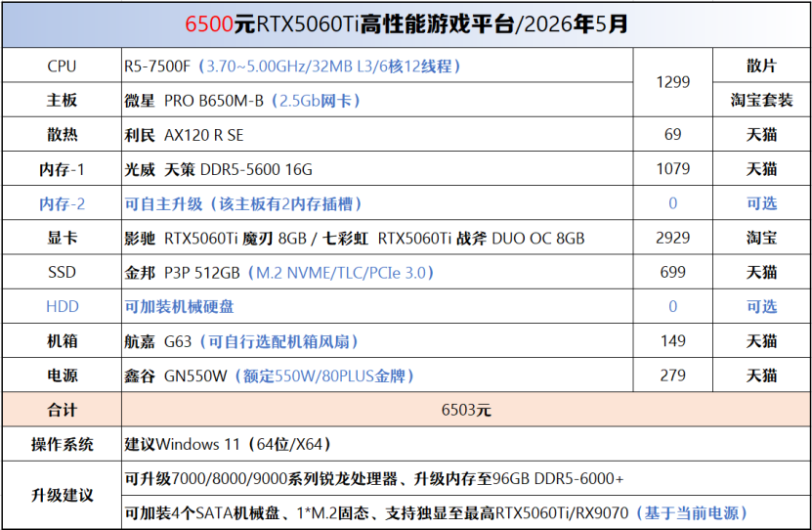Click the blue 内存-2 label

point(62,203)
